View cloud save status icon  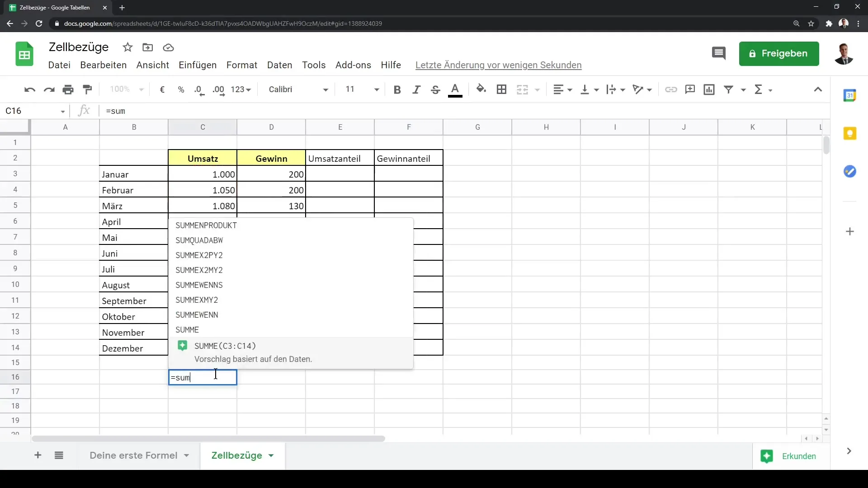168,47
